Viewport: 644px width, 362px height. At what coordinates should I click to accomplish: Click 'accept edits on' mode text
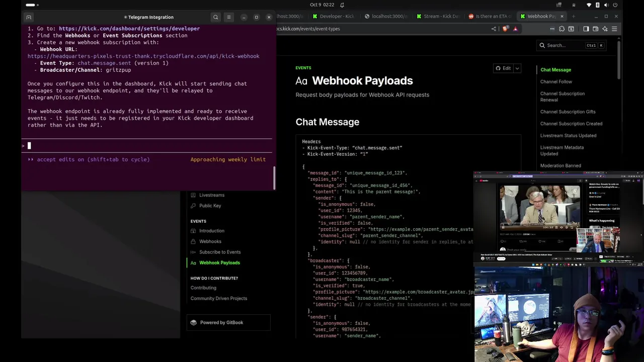(93, 159)
